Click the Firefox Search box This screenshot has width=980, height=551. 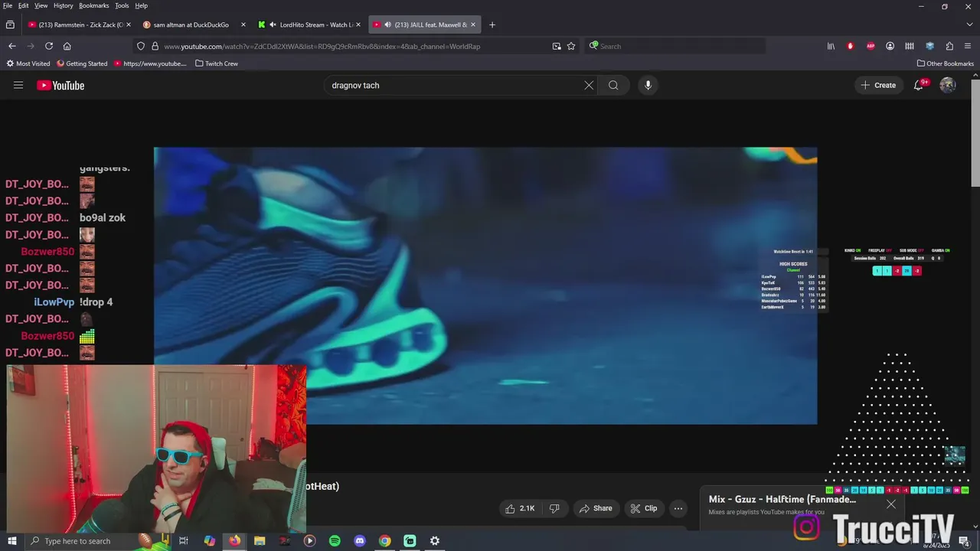pyautogui.click(x=676, y=46)
